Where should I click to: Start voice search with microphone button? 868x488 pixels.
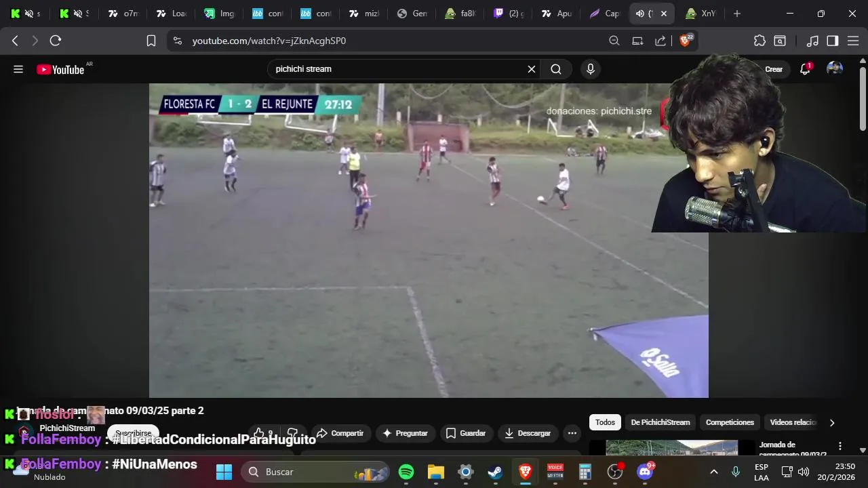[x=591, y=69]
